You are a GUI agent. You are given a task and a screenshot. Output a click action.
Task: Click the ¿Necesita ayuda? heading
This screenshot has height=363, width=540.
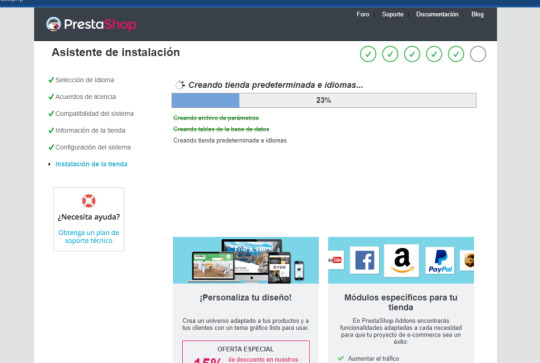(x=89, y=217)
